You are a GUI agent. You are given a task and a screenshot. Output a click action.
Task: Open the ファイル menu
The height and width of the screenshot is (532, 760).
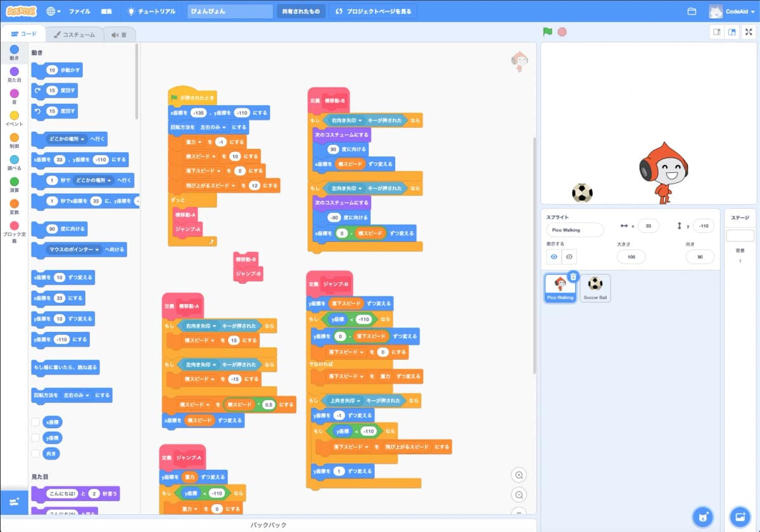pyautogui.click(x=79, y=11)
